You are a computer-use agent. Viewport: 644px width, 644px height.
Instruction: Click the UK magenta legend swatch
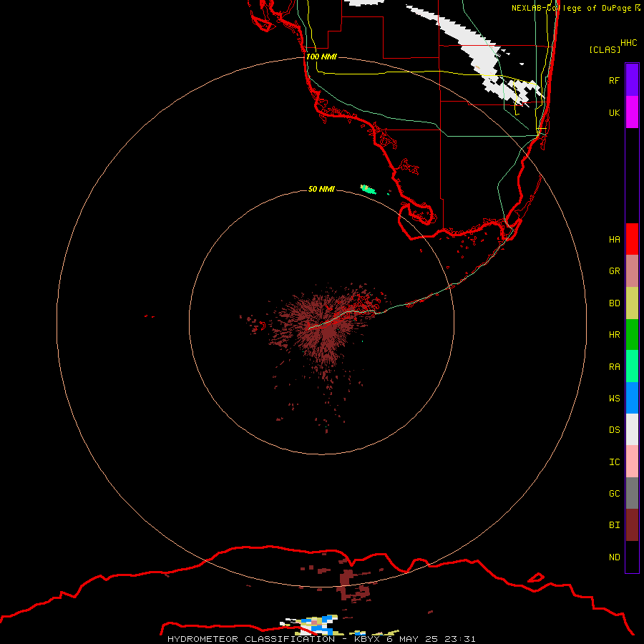[632, 112]
